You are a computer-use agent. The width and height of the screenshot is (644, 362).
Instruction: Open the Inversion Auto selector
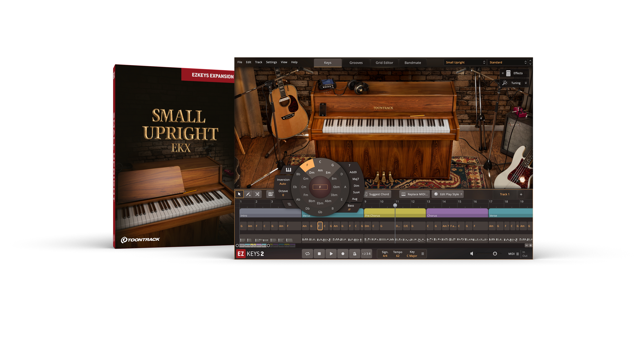(x=283, y=182)
